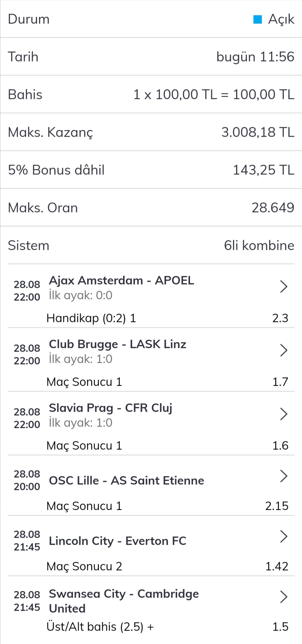Tap Maç Sonucu 2 for Everton match
Viewport: 302px width, 644px height.
point(84,566)
